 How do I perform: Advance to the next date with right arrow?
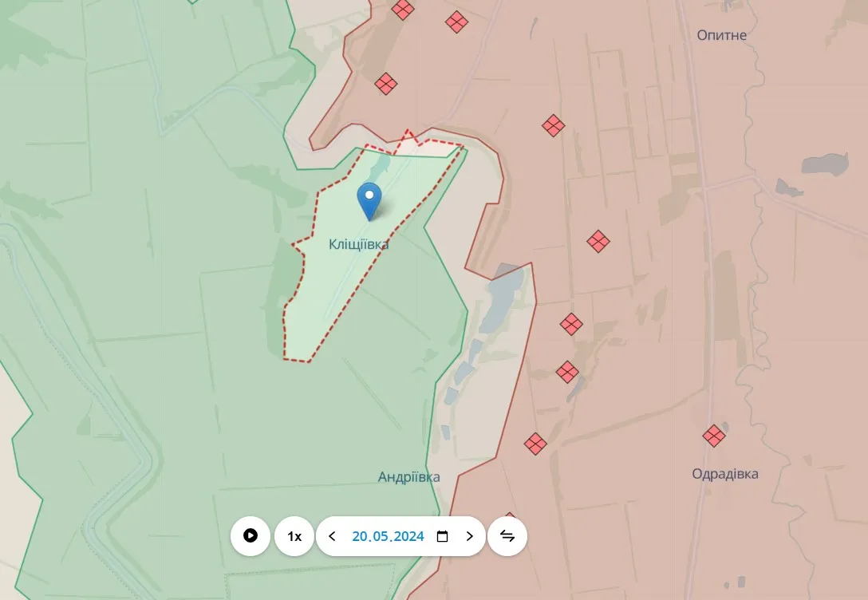pyautogui.click(x=469, y=536)
